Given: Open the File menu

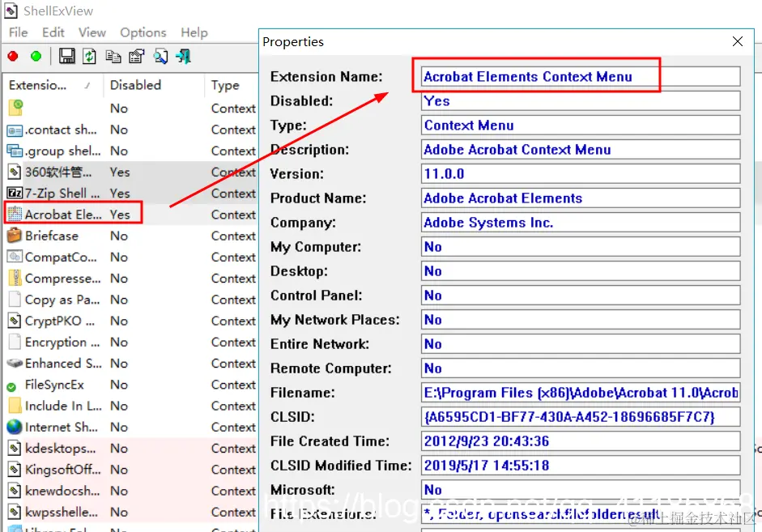Looking at the screenshot, I should (x=18, y=32).
